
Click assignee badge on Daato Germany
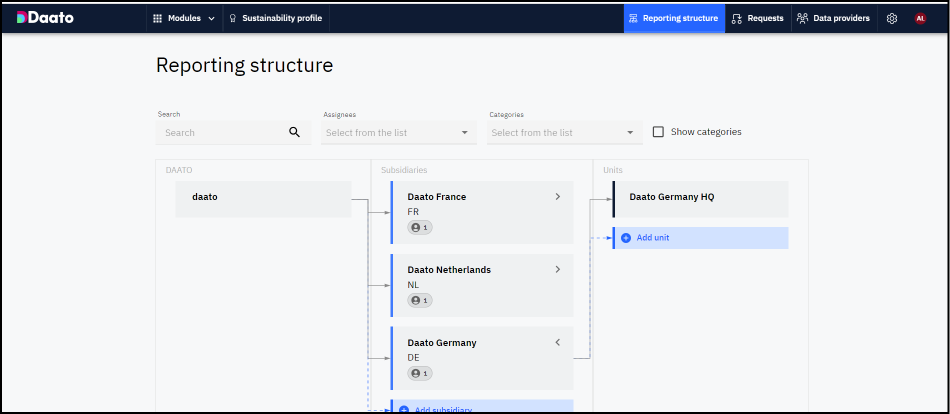[420, 373]
